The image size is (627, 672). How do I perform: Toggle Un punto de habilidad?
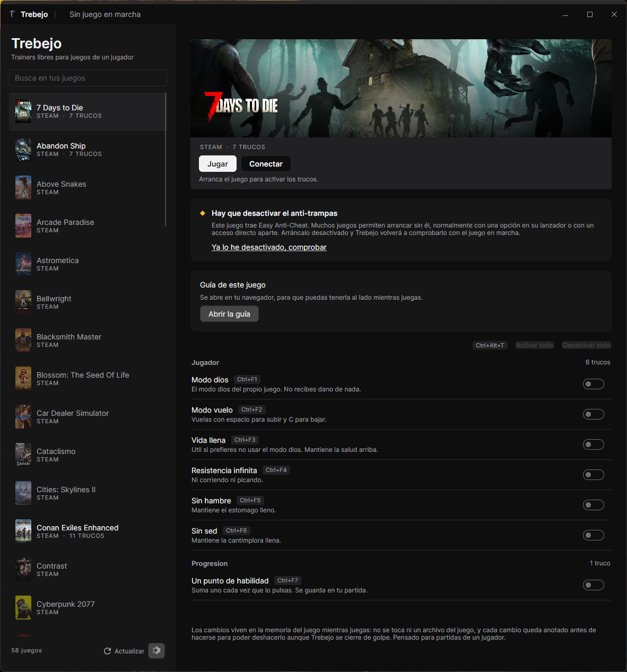594,585
